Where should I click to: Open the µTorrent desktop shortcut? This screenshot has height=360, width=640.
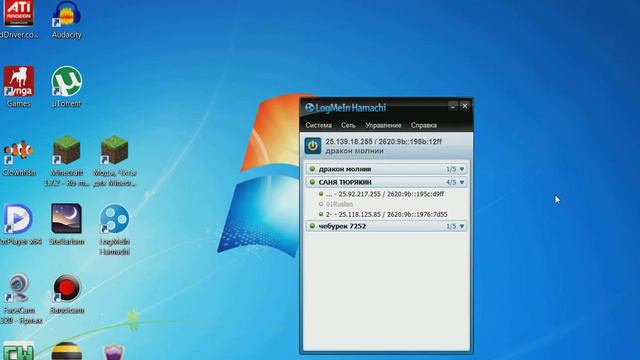pos(67,87)
